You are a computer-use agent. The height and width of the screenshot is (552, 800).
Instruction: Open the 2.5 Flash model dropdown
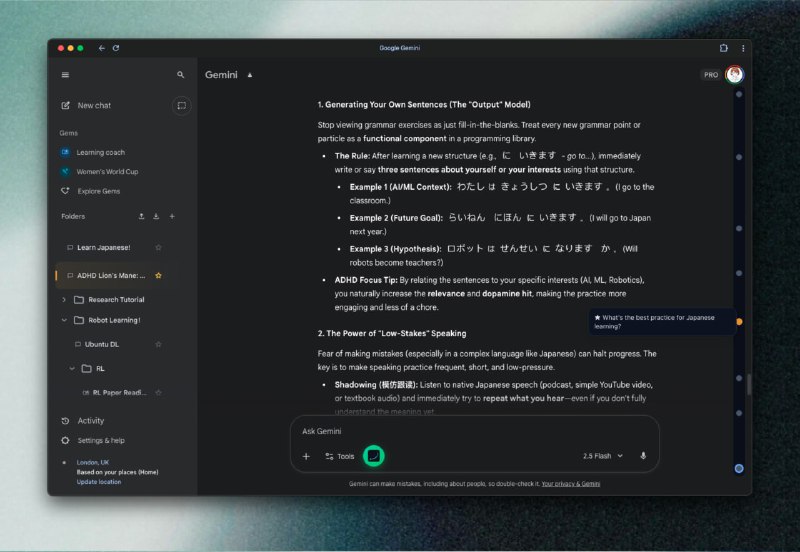point(603,456)
